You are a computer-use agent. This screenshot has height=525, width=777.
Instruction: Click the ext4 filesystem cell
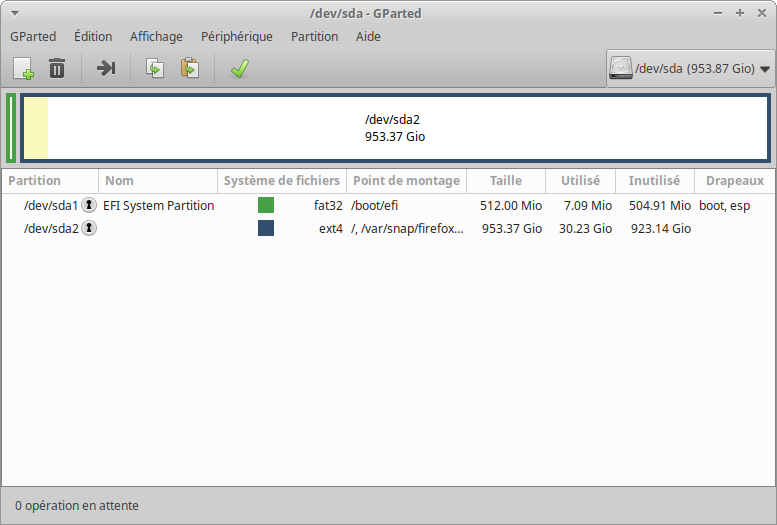point(331,229)
